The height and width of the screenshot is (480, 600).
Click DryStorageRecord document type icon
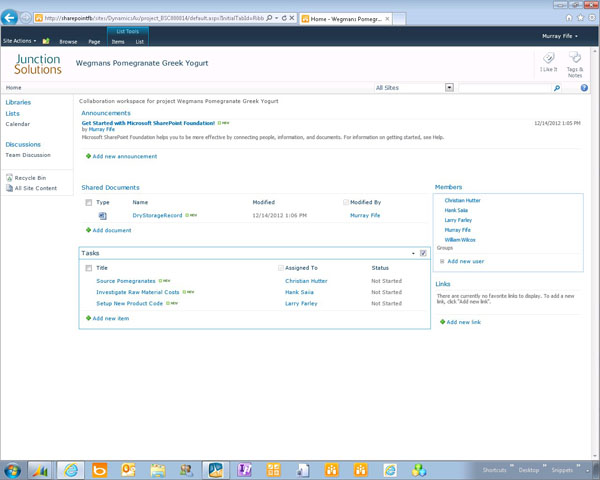tap(102, 216)
